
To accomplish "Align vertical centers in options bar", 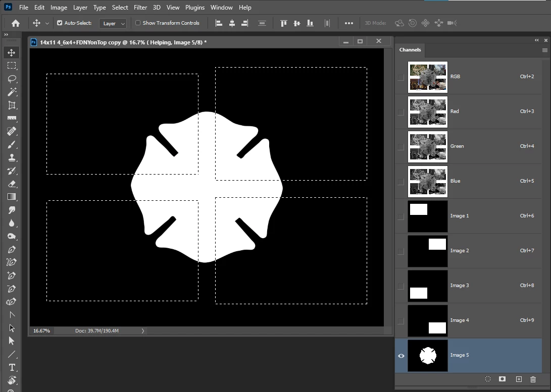I will click(x=297, y=23).
